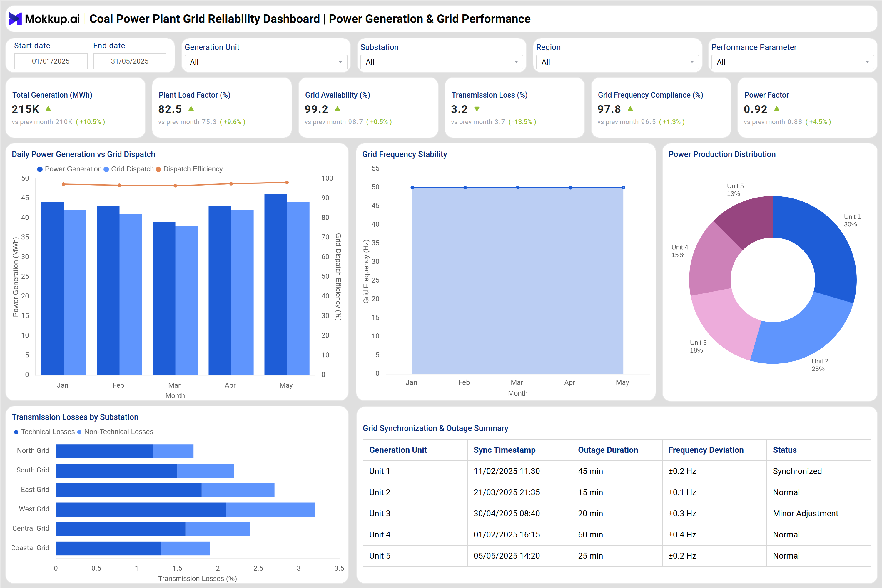Click the North Grid non-technical losses bar

point(173,451)
